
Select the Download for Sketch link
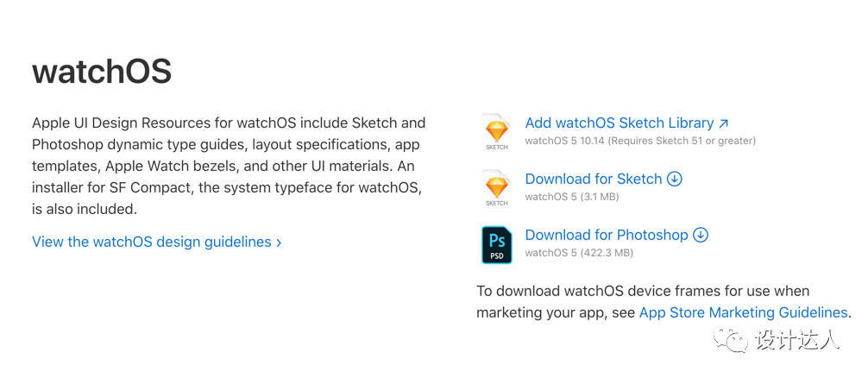point(593,180)
